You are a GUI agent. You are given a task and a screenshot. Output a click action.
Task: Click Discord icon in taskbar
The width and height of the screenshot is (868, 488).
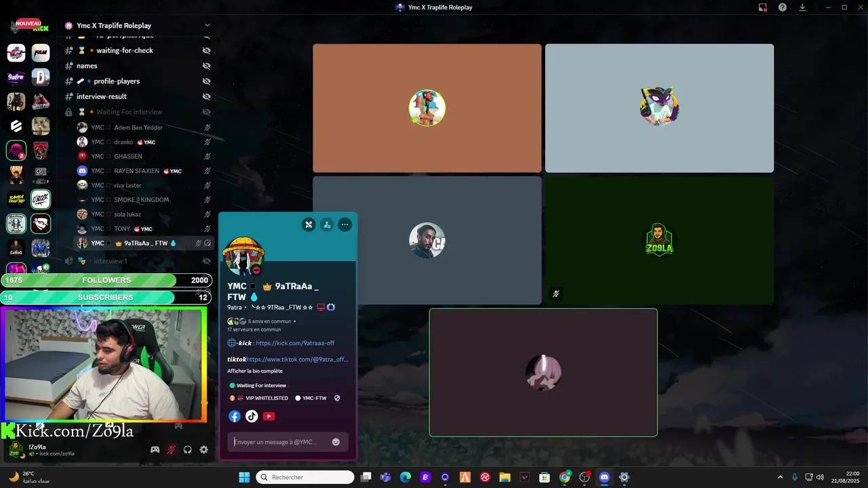pos(604,477)
